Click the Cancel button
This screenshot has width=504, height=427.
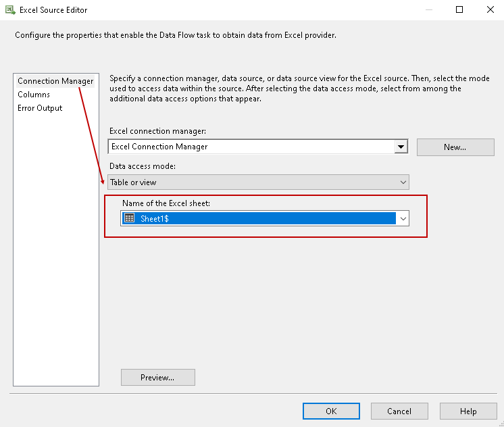point(399,411)
